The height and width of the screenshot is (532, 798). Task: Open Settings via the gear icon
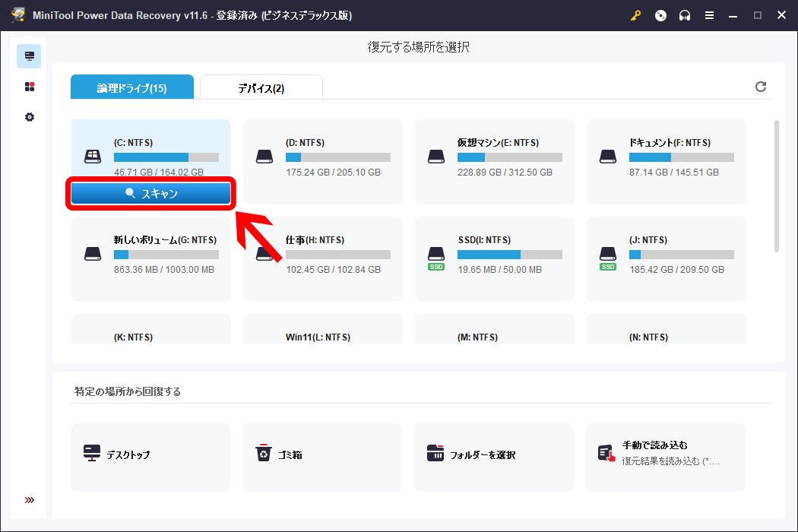point(29,116)
